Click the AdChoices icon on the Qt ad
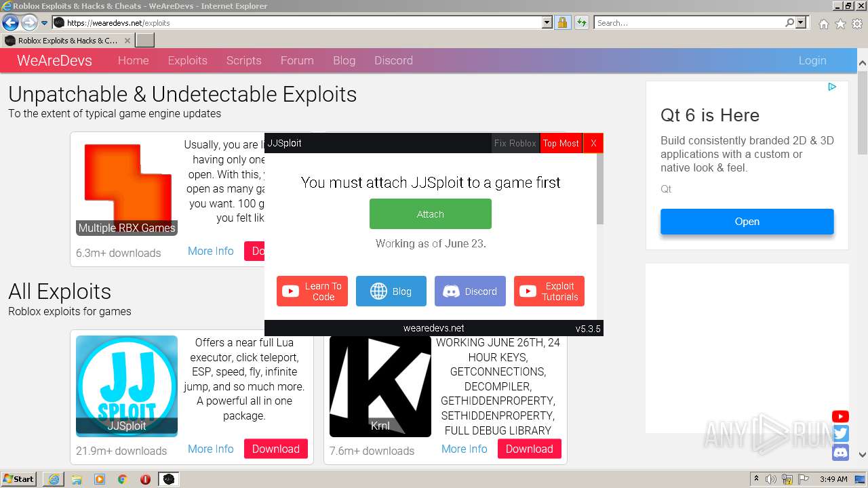This screenshot has width=868, height=488. tap(832, 87)
